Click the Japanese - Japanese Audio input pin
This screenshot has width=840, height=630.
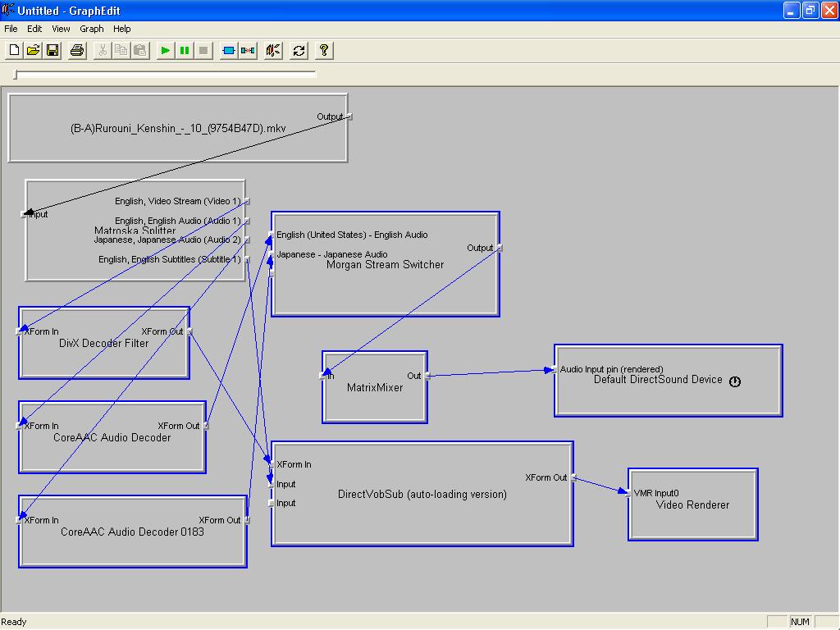(272, 254)
